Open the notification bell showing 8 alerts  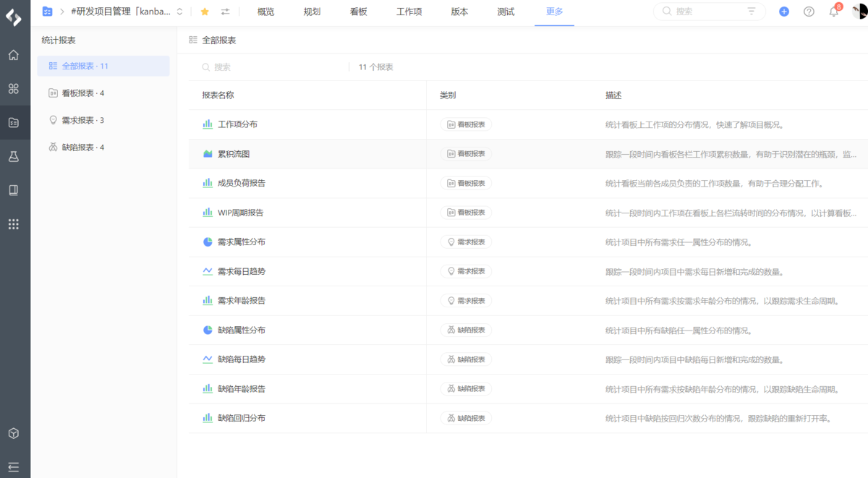click(x=833, y=11)
